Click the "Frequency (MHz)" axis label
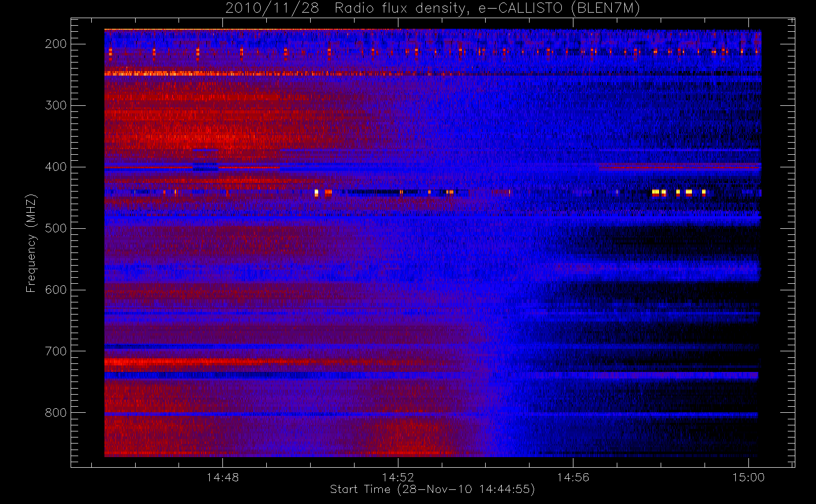The height and width of the screenshot is (504, 816). 31,243
